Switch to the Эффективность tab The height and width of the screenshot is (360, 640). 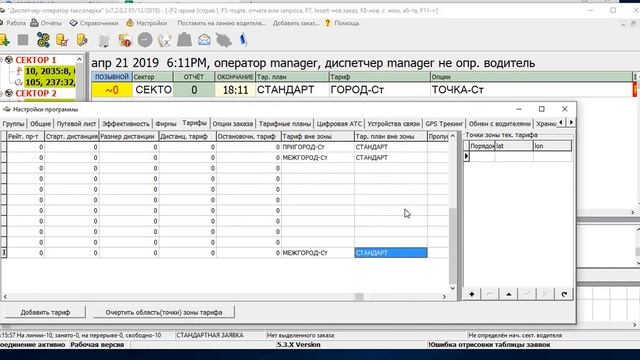click(x=126, y=124)
